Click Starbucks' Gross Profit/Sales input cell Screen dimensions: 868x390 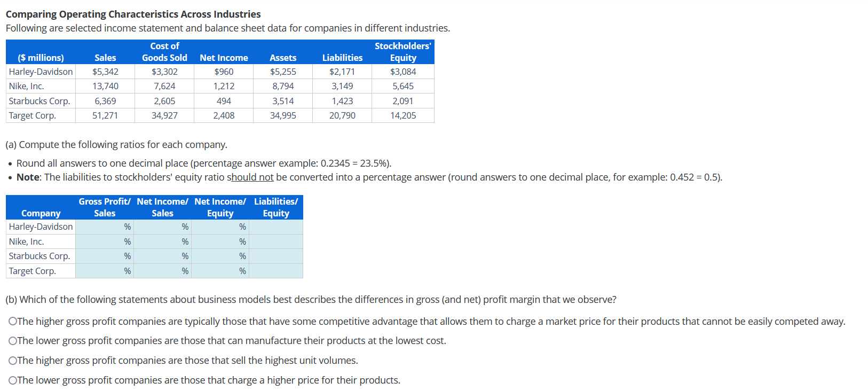point(104,256)
